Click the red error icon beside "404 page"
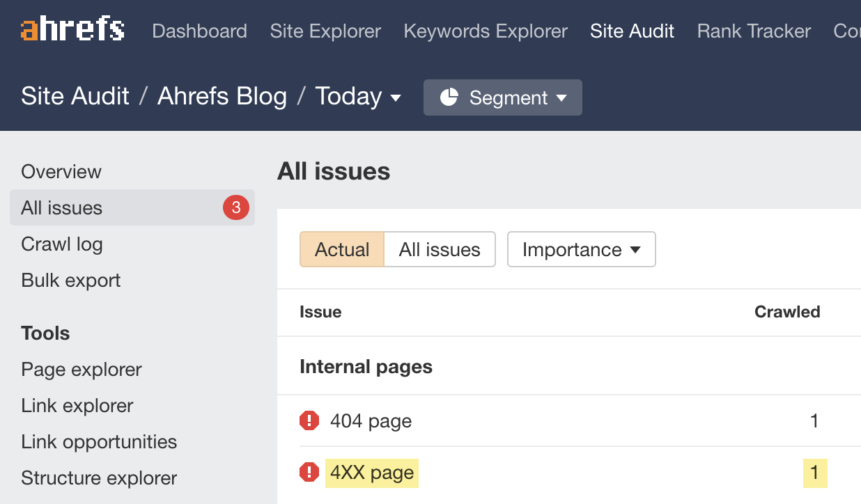861x504 pixels. click(309, 420)
